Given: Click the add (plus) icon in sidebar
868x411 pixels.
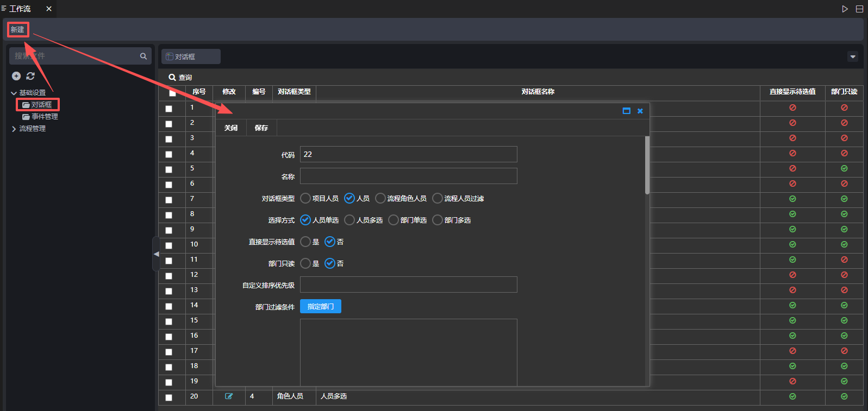Looking at the screenshot, I should point(16,76).
